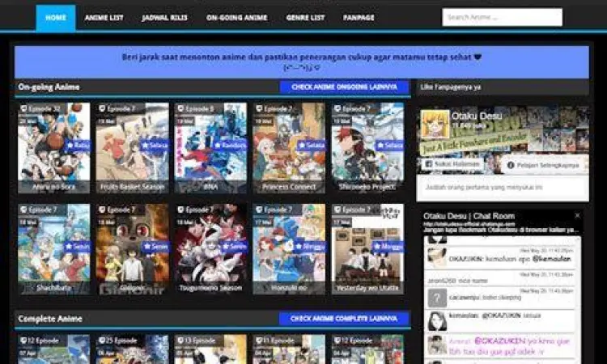Click the Otaku Desu fanpage avatar icon
607x364 pixels.
tap(435, 124)
